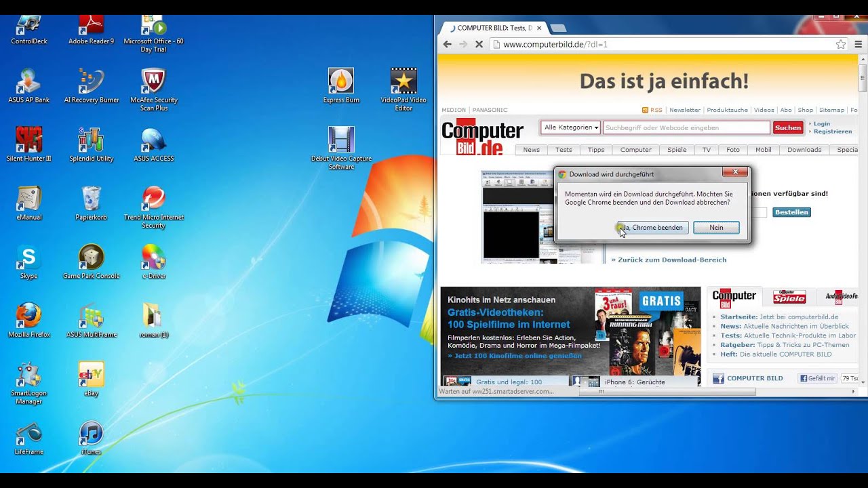The height and width of the screenshot is (488, 868).
Task: Select the Skype desktop icon
Action: (x=29, y=262)
